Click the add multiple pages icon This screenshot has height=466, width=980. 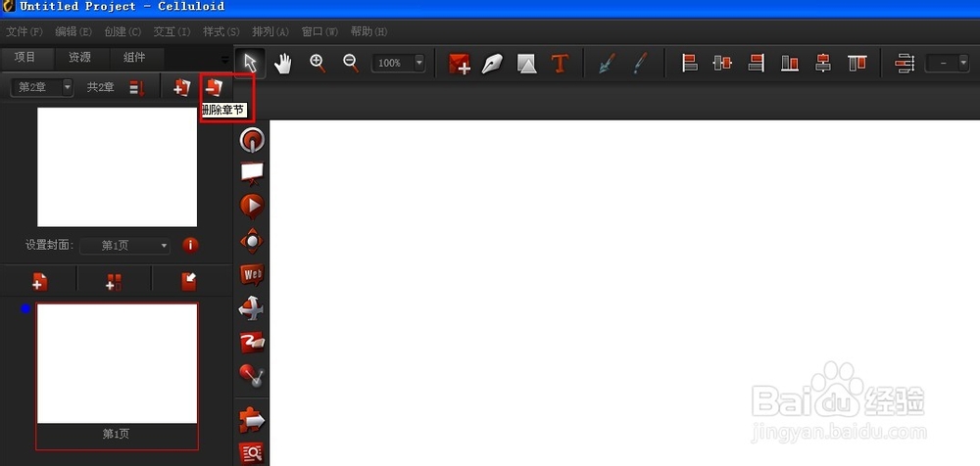[114, 282]
